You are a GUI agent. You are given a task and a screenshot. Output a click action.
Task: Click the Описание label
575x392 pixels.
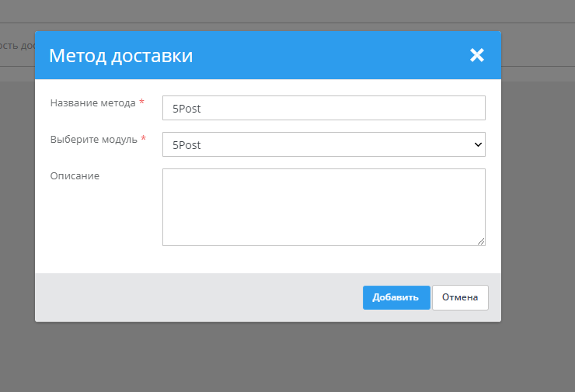[x=75, y=175]
